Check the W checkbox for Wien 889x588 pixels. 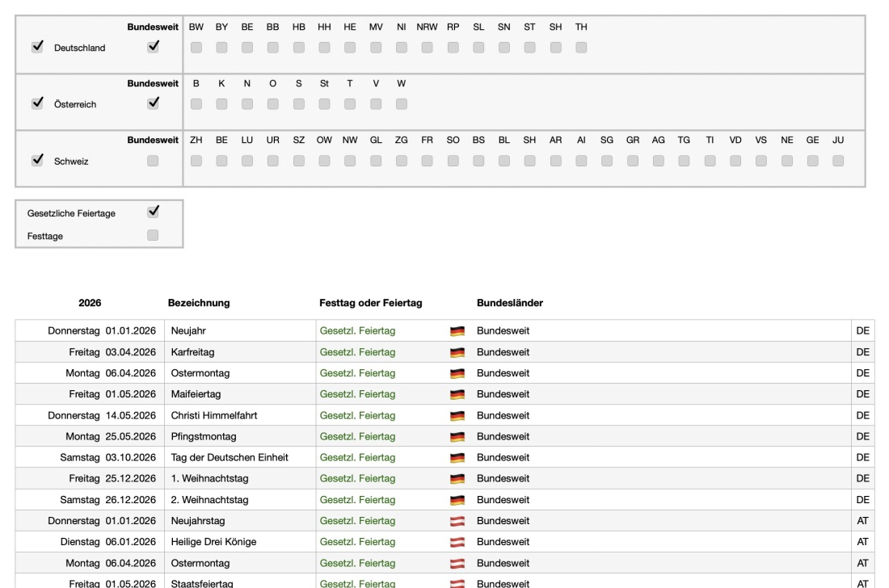[x=402, y=104]
